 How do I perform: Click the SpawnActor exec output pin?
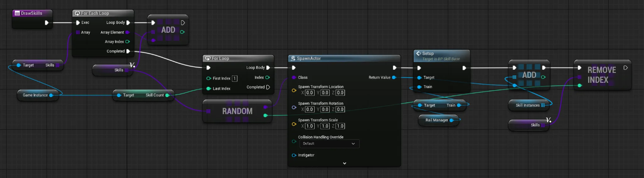(395, 68)
